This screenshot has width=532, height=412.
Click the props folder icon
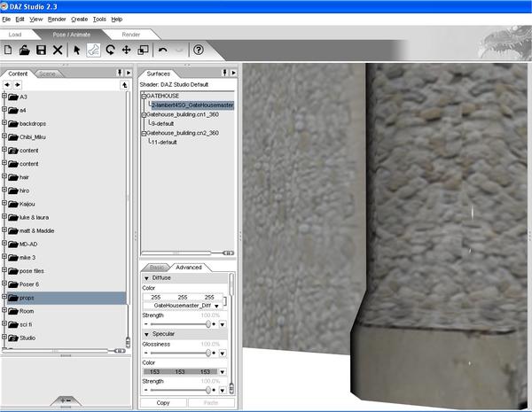[x=13, y=298]
